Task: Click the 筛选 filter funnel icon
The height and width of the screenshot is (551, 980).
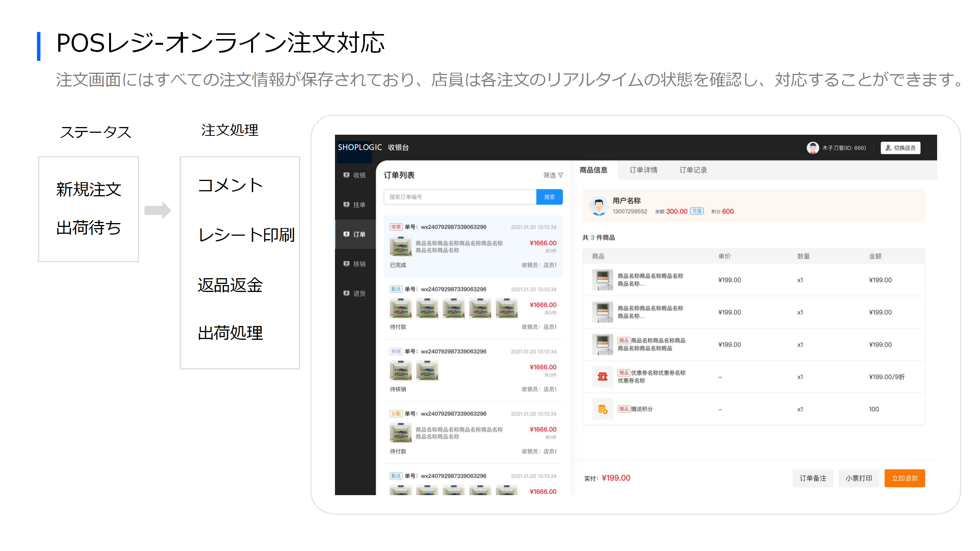Action: tap(560, 175)
